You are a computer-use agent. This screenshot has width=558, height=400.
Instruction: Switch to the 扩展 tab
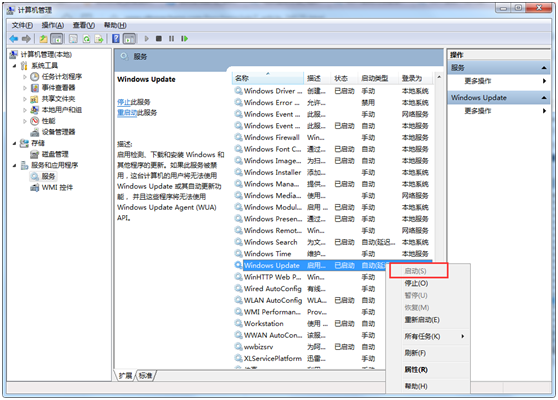coord(125,375)
